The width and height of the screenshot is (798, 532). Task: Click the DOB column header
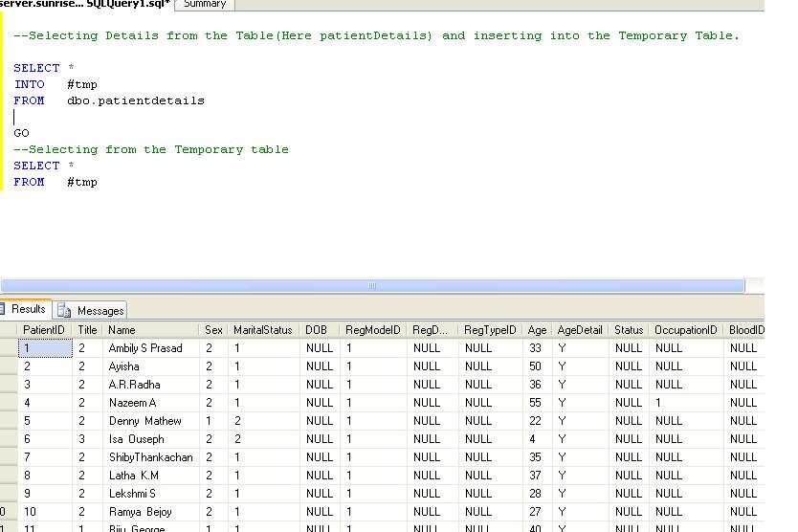point(320,330)
